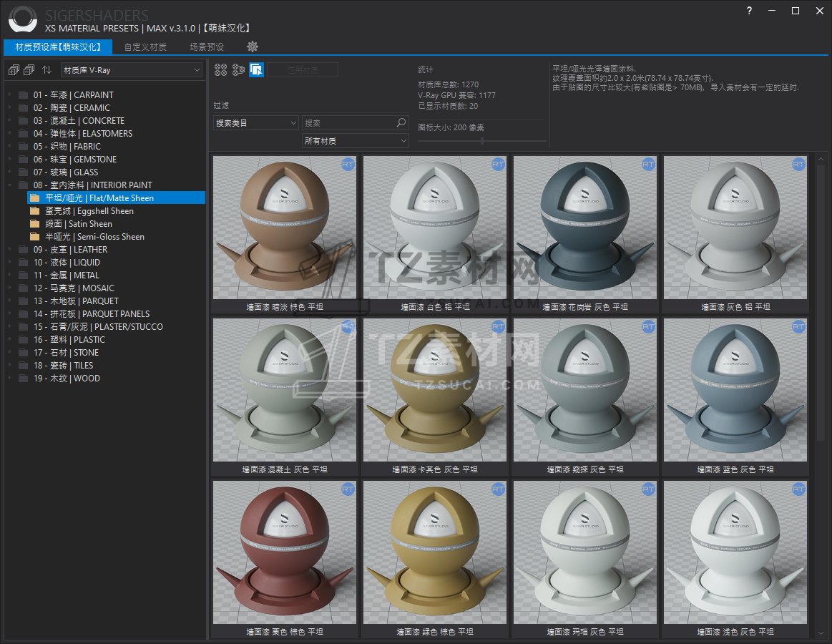The width and height of the screenshot is (832, 644).
Task: Click the folder icon of 11 METAL
Action: point(24,275)
